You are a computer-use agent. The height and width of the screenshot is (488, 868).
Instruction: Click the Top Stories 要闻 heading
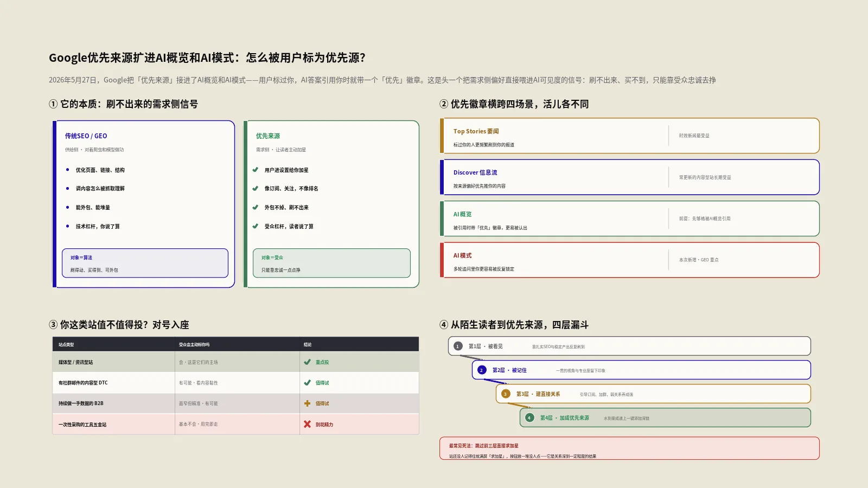point(476,131)
